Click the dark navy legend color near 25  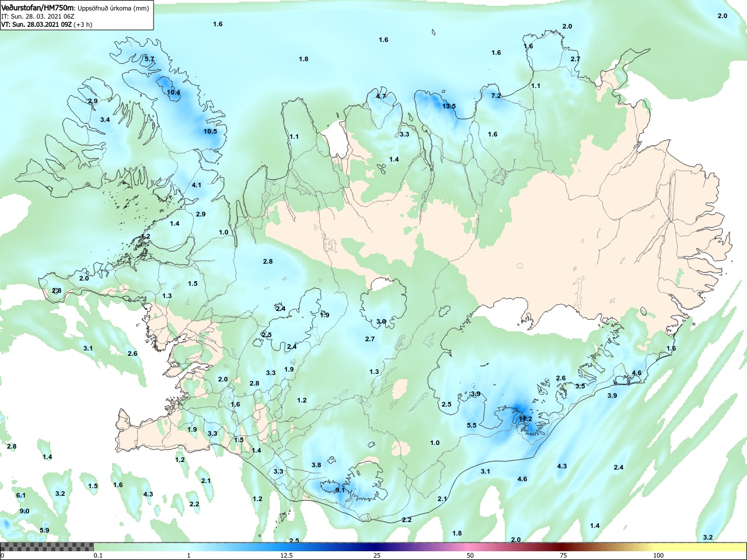[378, 547]
